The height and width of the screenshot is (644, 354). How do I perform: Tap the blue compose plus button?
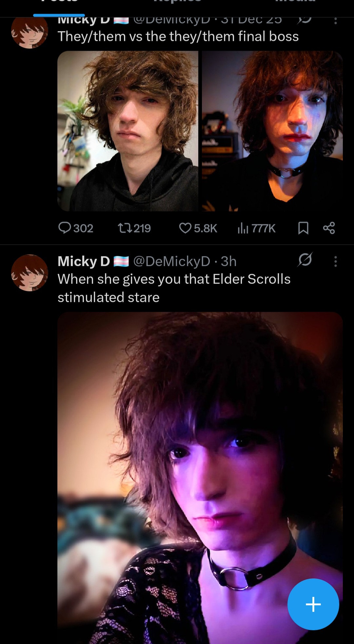pyautogui.click(x=313, y=604)
